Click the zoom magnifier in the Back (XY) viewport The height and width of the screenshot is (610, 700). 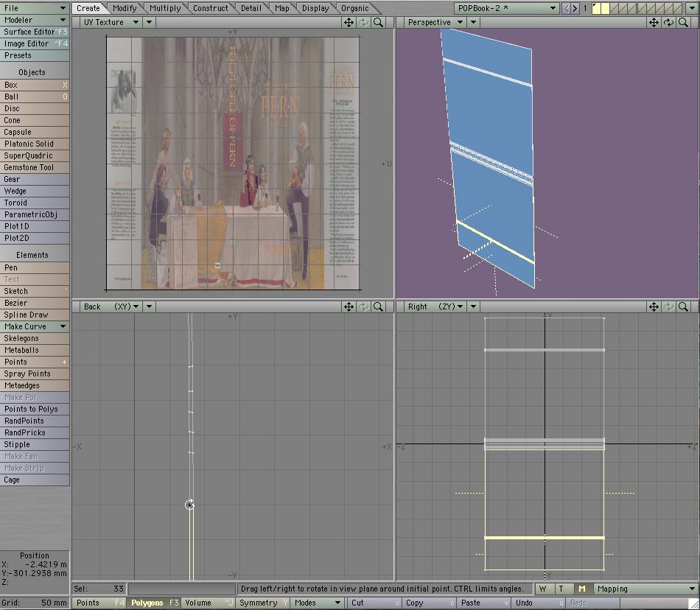click(x=378, y=306)
